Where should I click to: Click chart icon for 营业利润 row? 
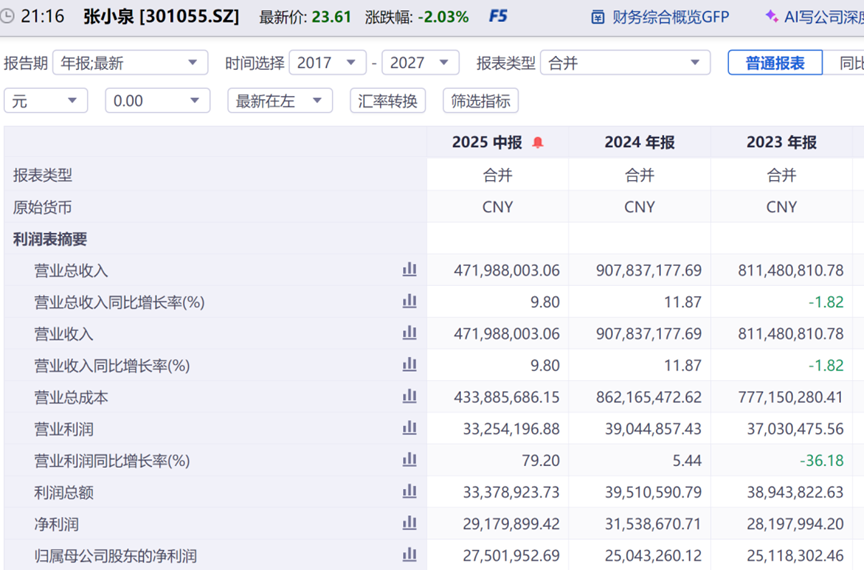click(409, 429)
